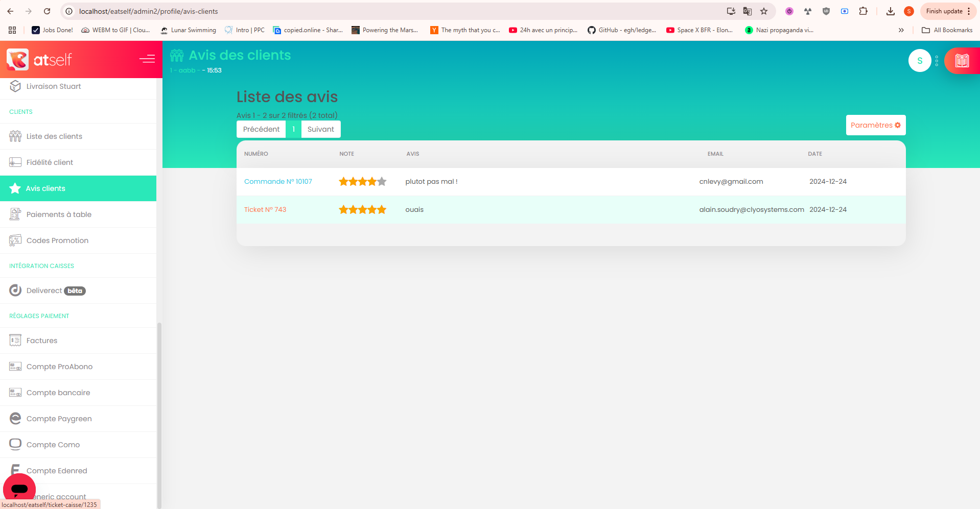Open Chrome three-dot menu
Viewport: 980px width, 509px height.
(969, 11)
